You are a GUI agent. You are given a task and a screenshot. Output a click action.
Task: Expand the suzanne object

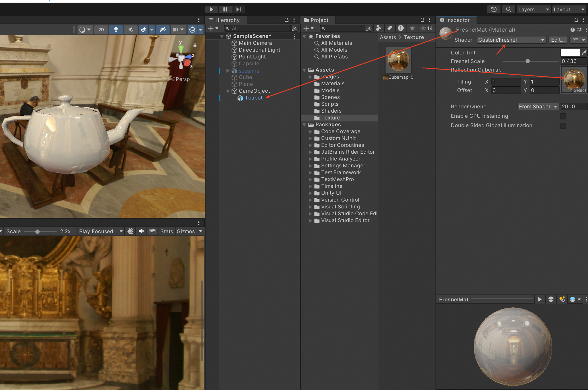tap(228, 71)
